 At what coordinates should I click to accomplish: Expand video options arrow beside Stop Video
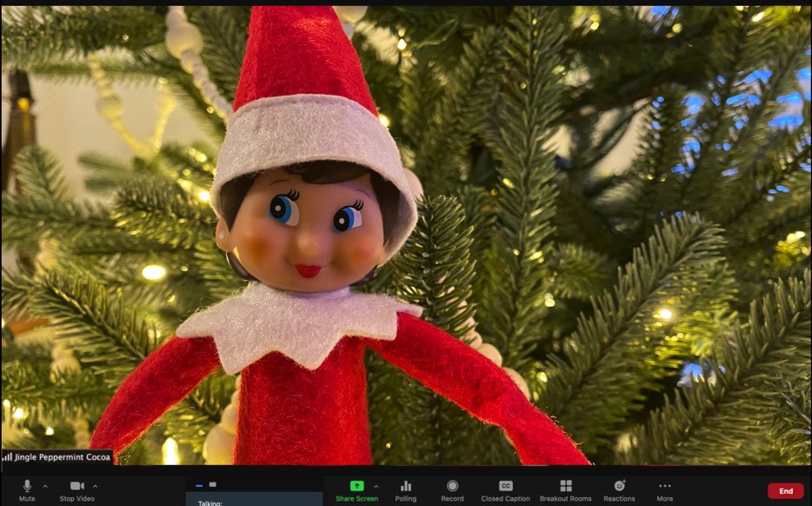click(95, 486)
